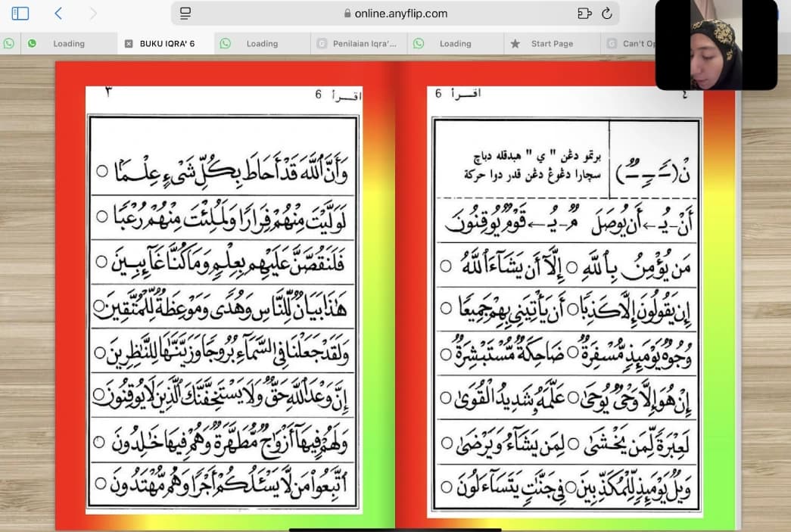The width and height of the screenshot is (791, 532).
Task: Switch to the Loading tab right of BUKU IQRA' 6
Action: [263, 44]
